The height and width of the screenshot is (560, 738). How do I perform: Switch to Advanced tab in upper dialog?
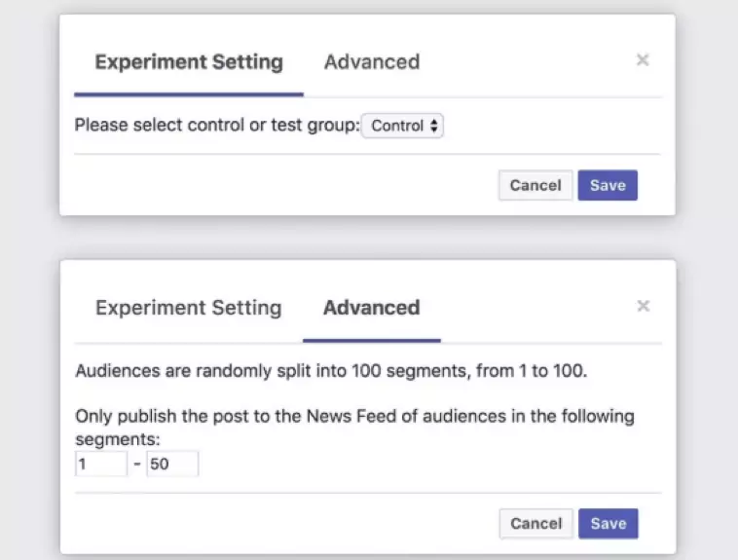click(x=372, y=62)
